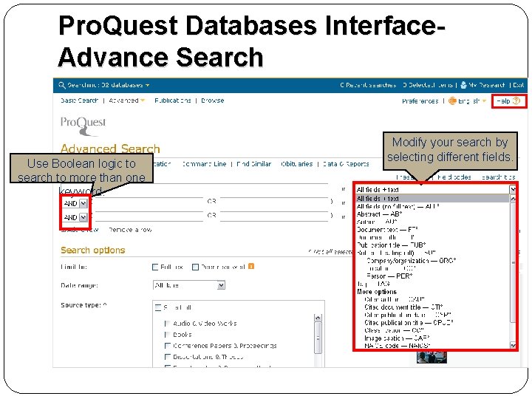
Task: Click the 'Remove a row' link
Action: click(x=130, y=230)
